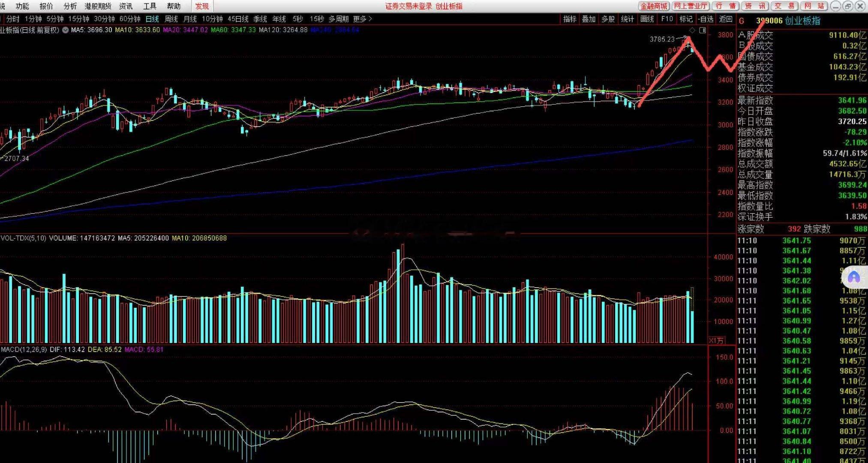
Task: Open the 画线 drawing tool
Action: click(647, 19)
